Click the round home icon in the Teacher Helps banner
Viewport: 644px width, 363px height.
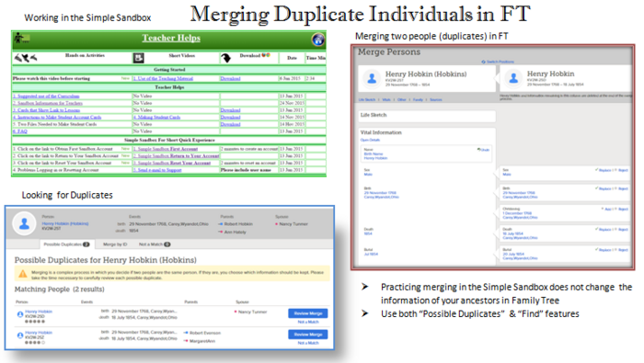click(x=318, y=40)
